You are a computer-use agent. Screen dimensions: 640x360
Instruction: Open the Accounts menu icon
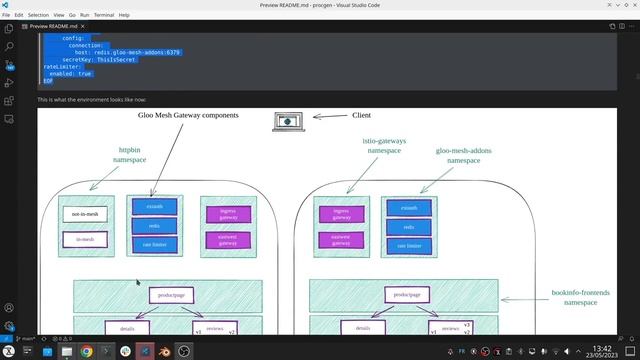pyautogui.click(x=9, y=308)
